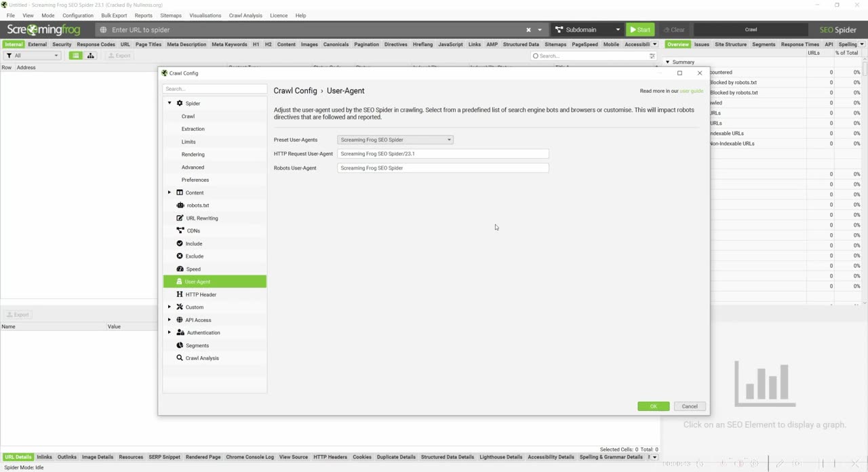Viewport: 868px width, 472px height.
Task: Switch to list view icon
Action: (76, 56)
